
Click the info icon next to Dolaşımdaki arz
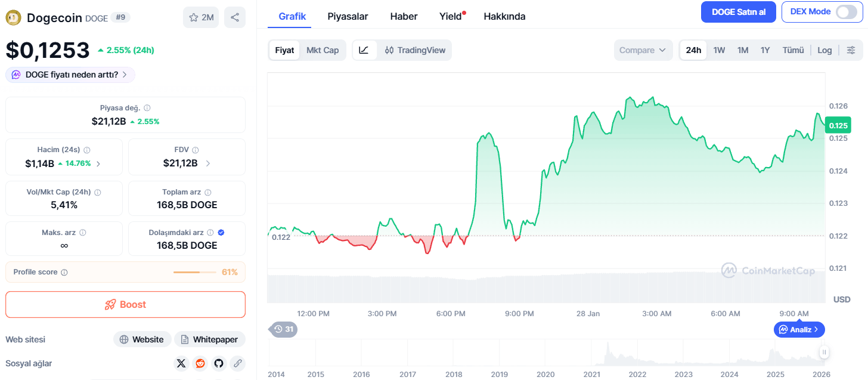[x=211, y=233]
